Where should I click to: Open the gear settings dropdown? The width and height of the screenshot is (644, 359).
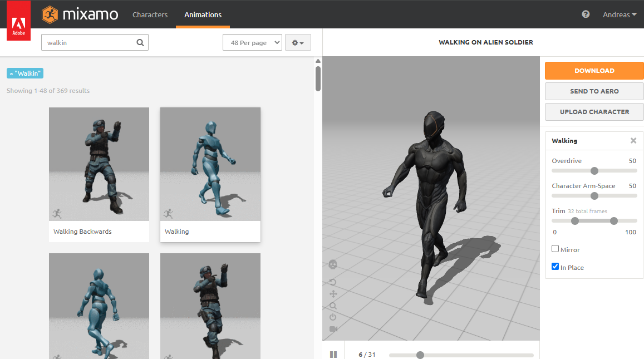point(298,42)
